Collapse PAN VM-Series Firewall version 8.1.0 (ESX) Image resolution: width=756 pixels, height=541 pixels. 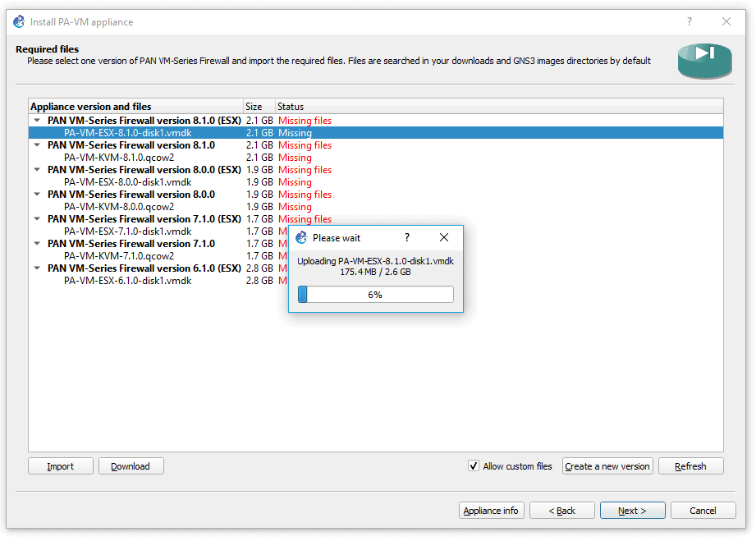[37, 120]
